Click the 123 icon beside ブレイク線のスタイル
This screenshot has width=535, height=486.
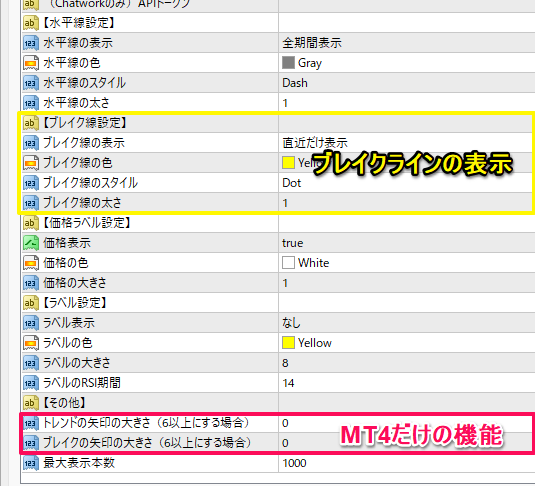[x=30, y=183]
